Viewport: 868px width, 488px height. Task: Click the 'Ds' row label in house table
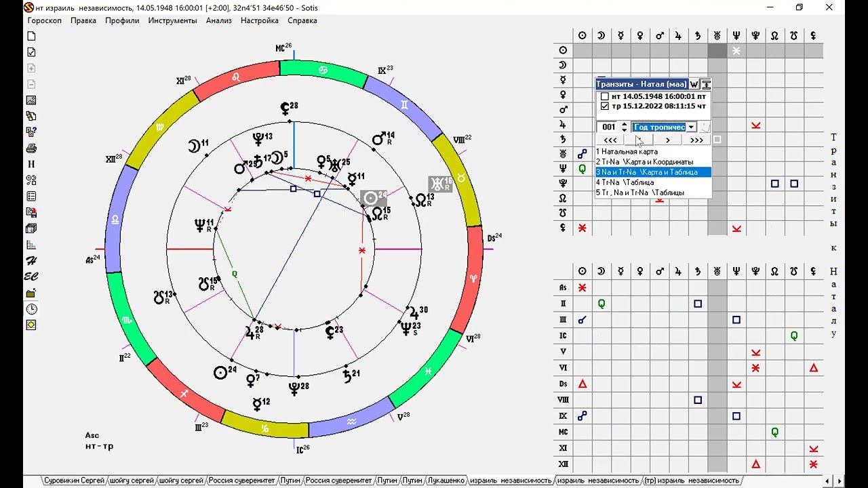563,384
